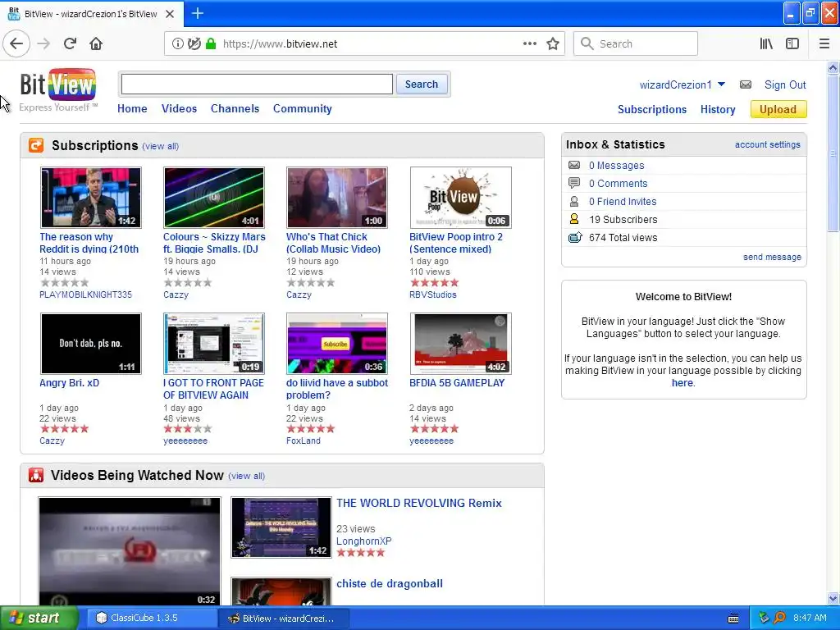Click the keyboard icon in taskbar
Screen dimensions: 840x630
pos(733,619)
